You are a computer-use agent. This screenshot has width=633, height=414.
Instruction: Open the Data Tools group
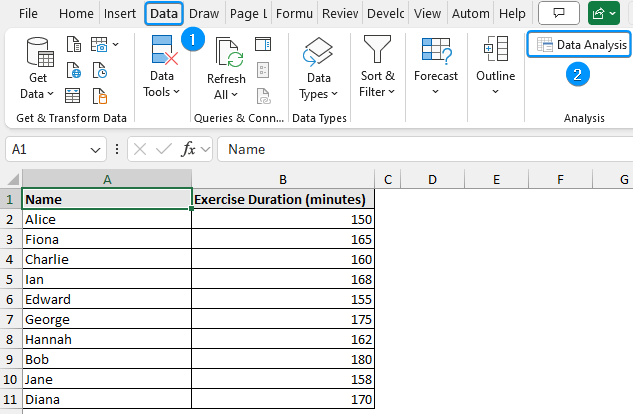[x=162, y=67]
